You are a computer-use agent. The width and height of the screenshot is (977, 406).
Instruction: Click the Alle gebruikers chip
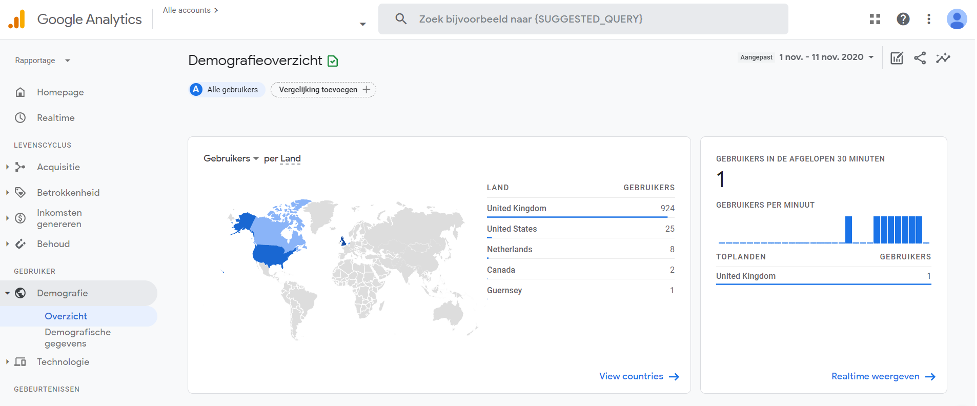227,90
